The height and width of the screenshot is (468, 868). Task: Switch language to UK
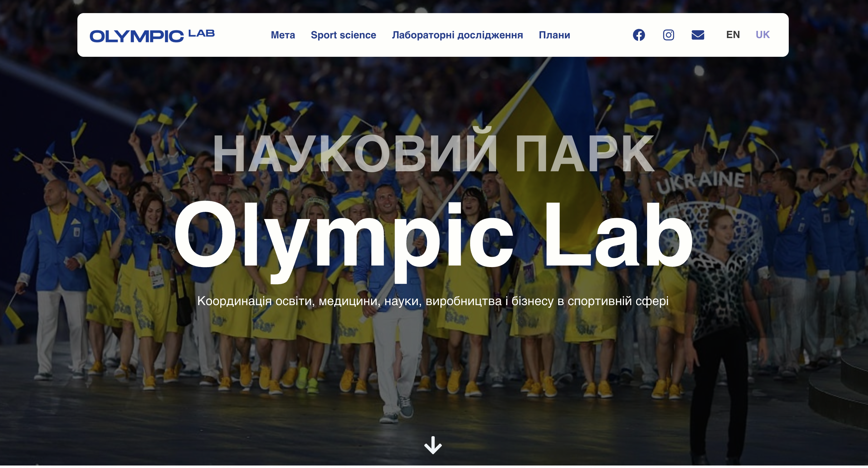(x=763, y=35)
